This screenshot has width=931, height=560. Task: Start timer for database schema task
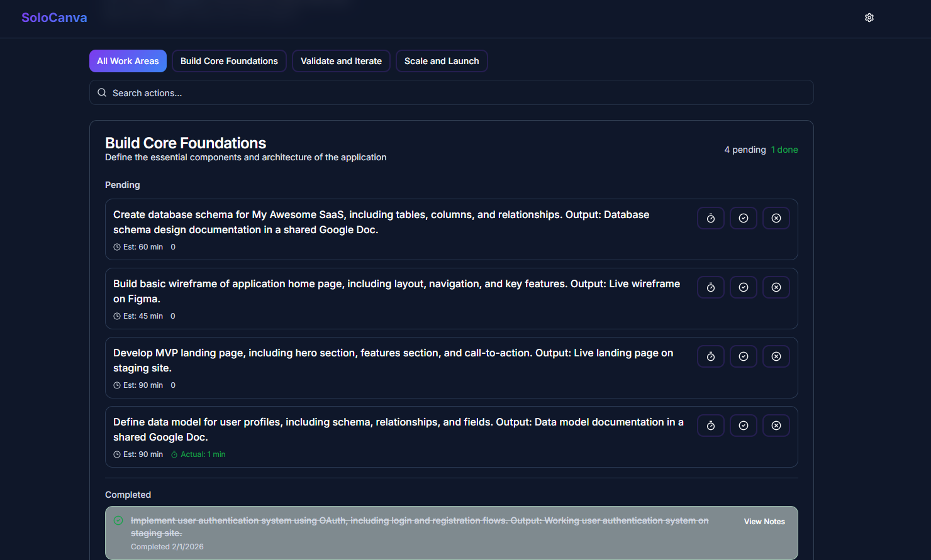tap(710, 218)
